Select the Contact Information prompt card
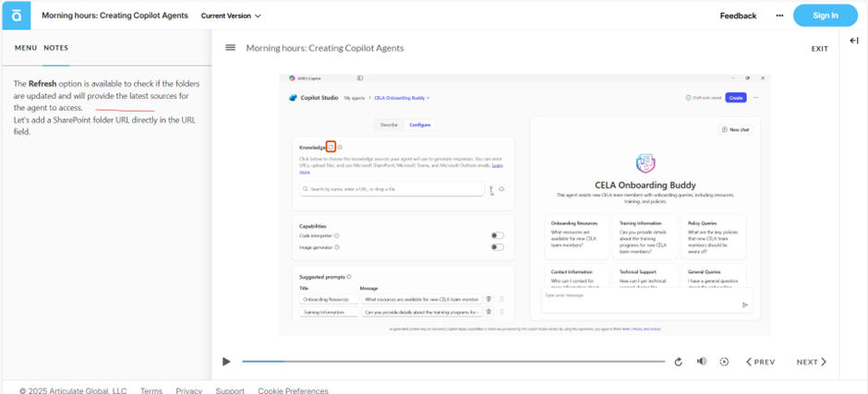 (577, 275)
